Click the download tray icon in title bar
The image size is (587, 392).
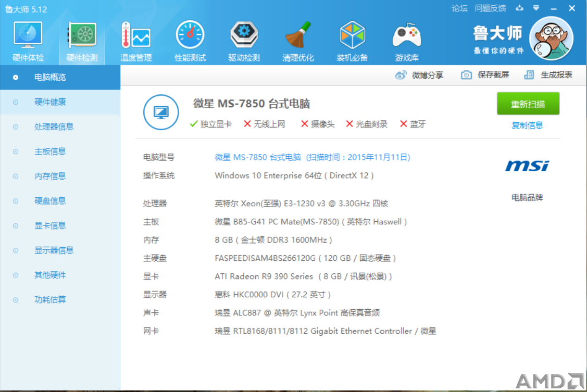point(520,8)
